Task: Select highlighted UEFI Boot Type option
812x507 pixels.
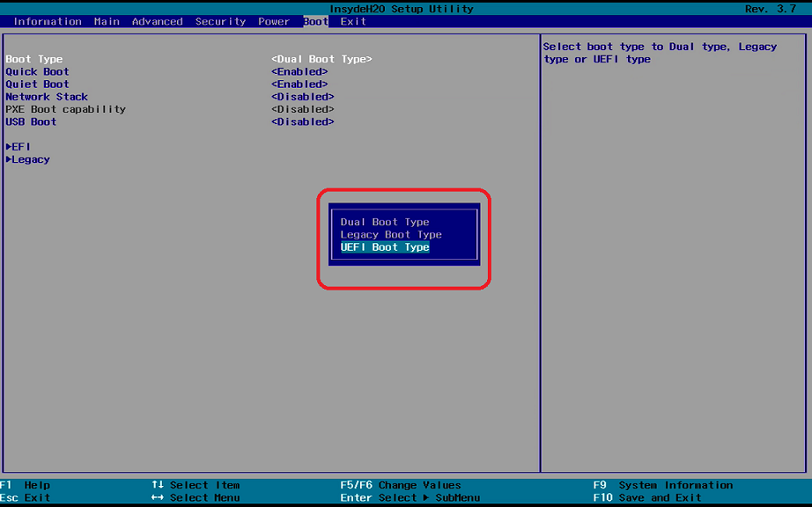Action: 385,247
